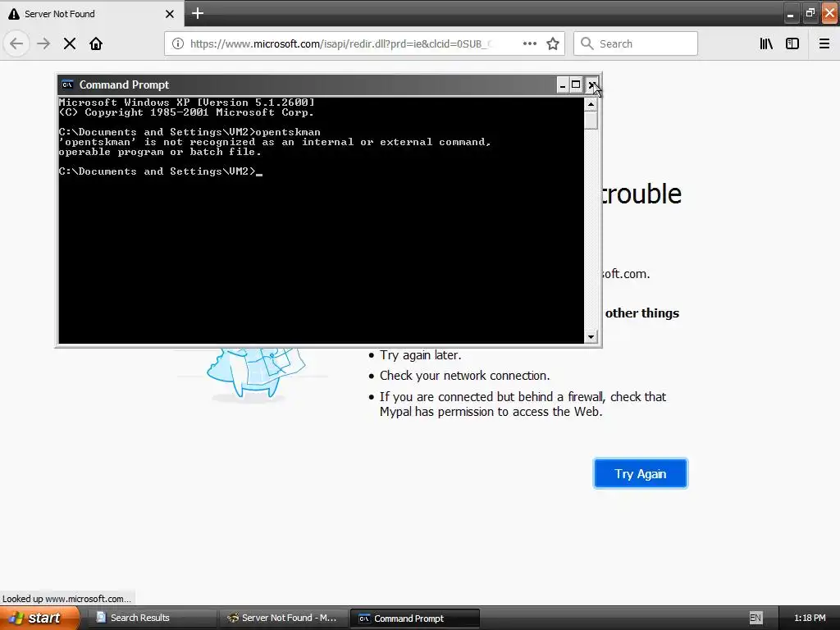The image size is (840, 630).
Task: Click Command Prompt scrollbar down arrow
Action: pos(591,337)
